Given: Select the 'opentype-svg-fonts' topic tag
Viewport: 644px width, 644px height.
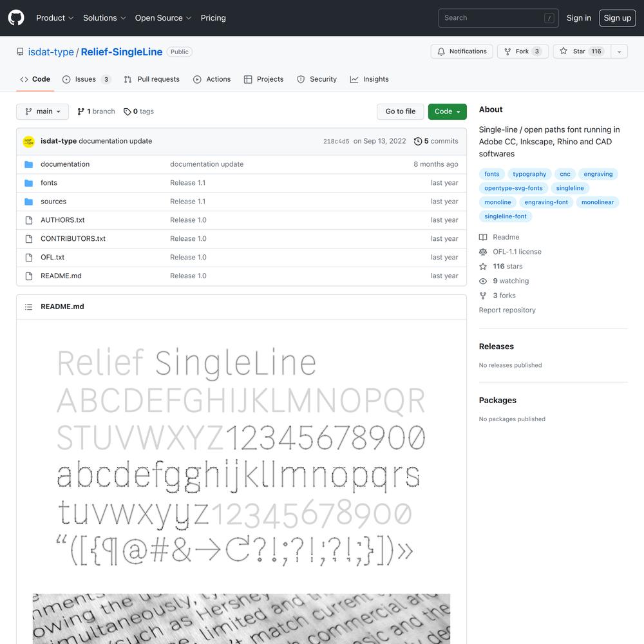Looking at the screenshot, I should tap(513, 188).
